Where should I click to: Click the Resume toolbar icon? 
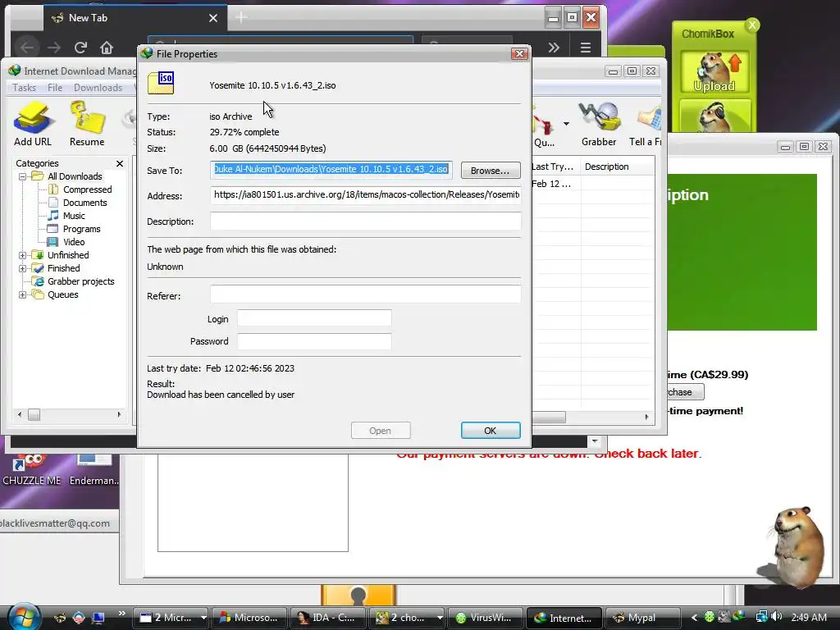pos(87,124)
